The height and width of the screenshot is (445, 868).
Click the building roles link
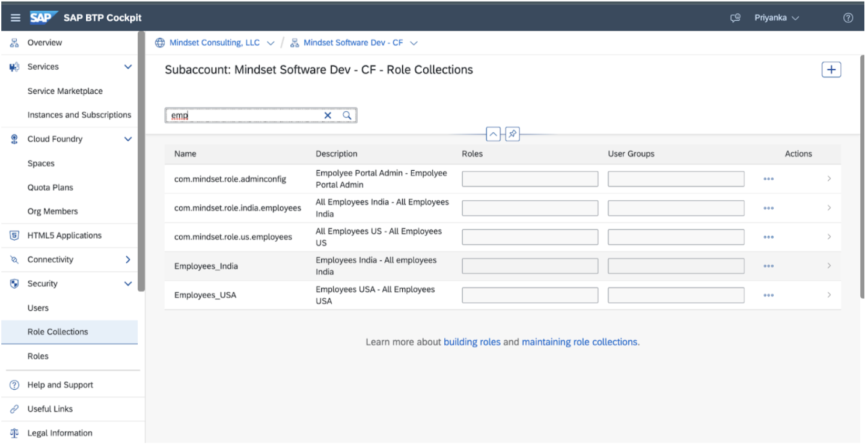472,342
